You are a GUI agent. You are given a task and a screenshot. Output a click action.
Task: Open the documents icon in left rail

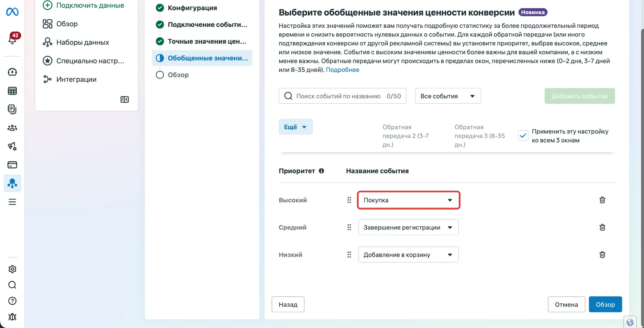(x=12, y=109)
